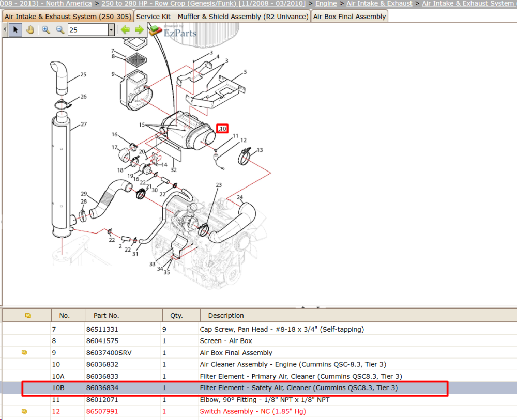Sort by the Part No. column header
Image resolution: width=517 pixels, height=420 pixels.
coord(124,315)
